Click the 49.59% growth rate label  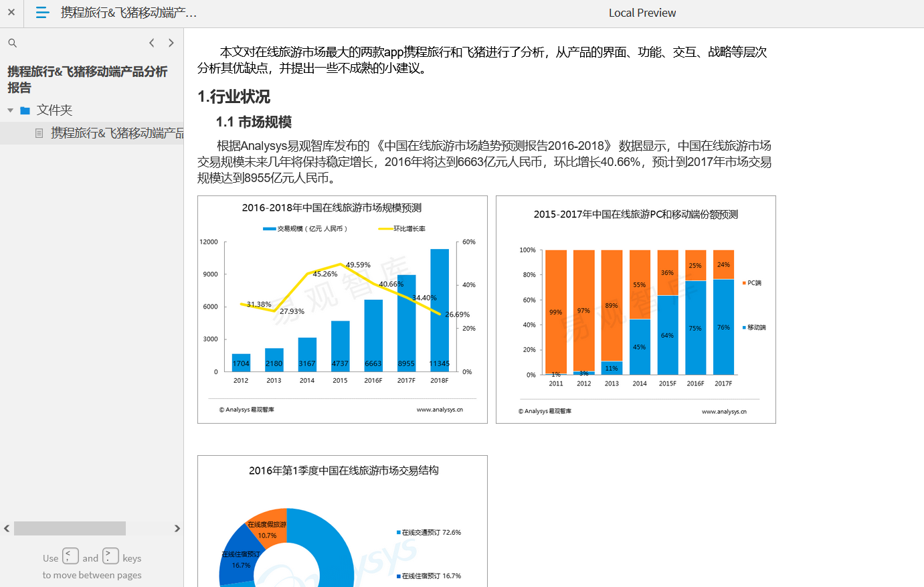(358, 265)
